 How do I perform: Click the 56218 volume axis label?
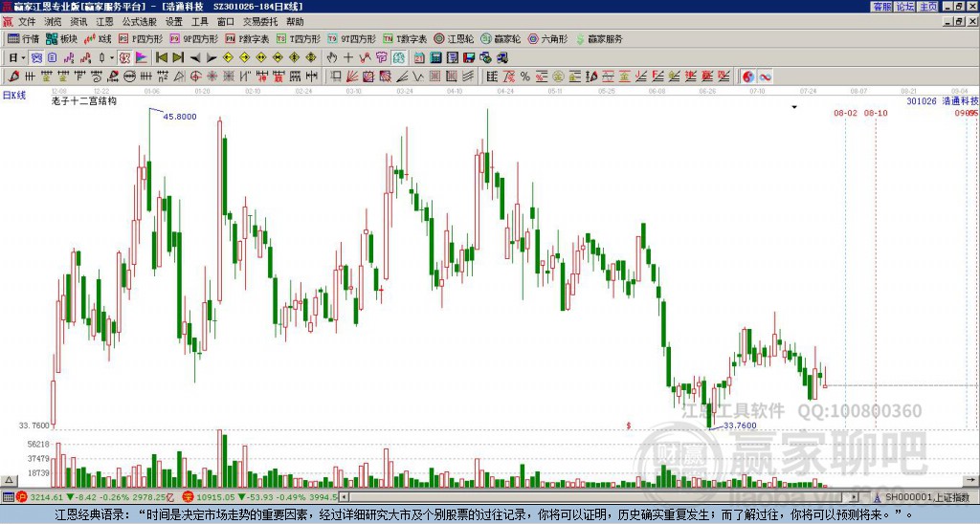click(x=38, y=444)
